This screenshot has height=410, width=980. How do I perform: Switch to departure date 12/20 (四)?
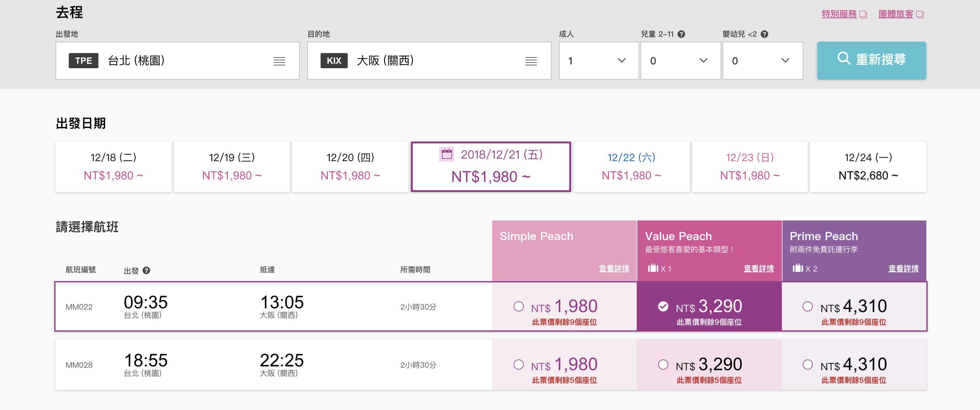pyautogui.click(x=350, y=167)
